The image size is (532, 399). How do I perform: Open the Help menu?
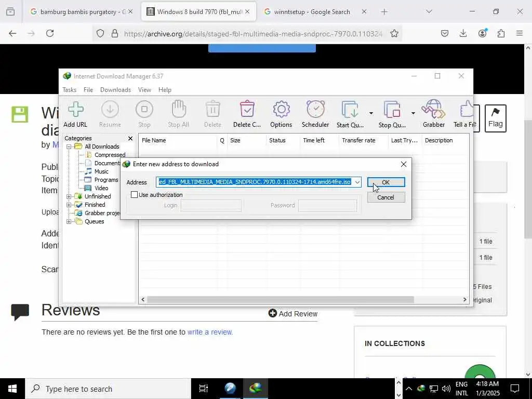[165, 90]
